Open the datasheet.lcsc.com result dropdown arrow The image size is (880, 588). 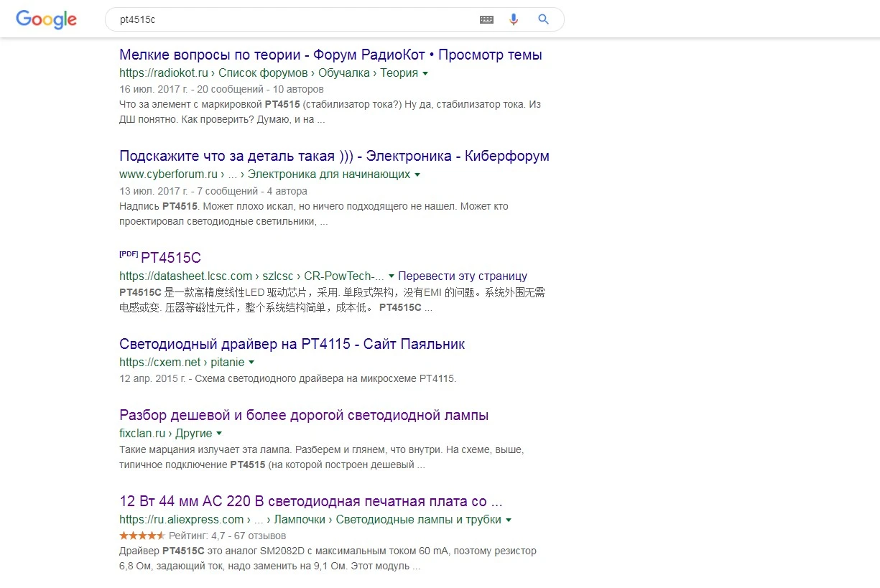click(392, 276)
